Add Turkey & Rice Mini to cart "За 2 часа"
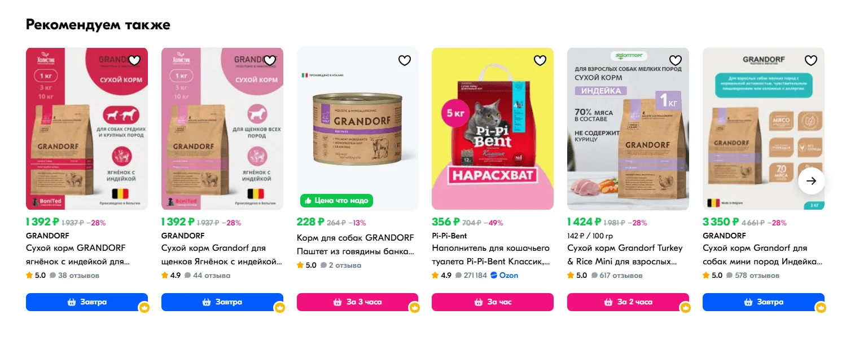Image resolution: width=868 pixels, height=341 pixels. coord(628,302)
